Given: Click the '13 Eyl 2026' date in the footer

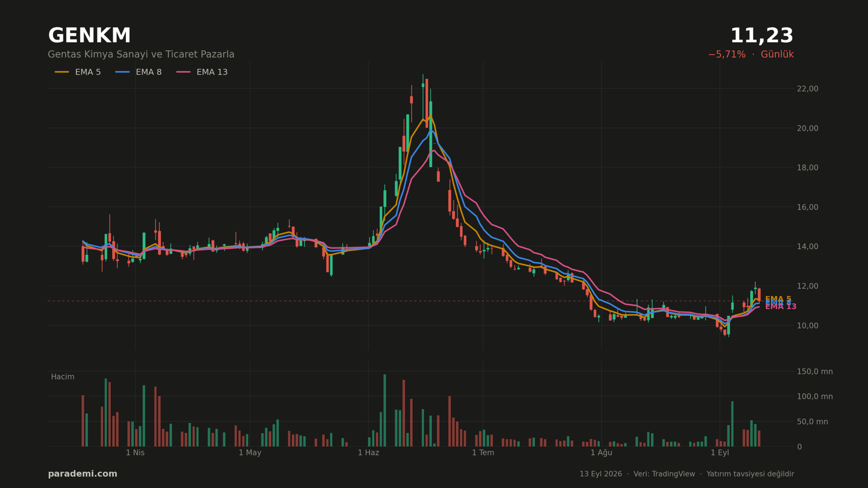Looking at the screenshot, I should pos(601,474).
